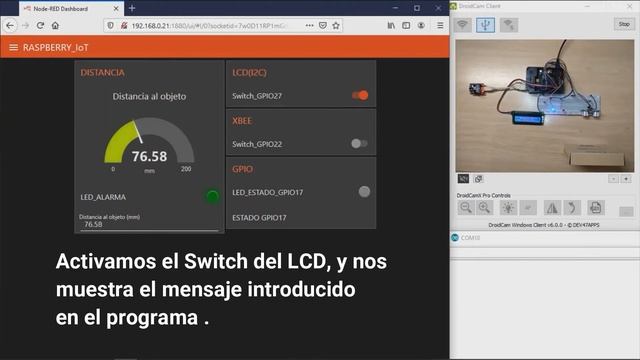Click the ESTADO GPIO17 text

[259, 218]
